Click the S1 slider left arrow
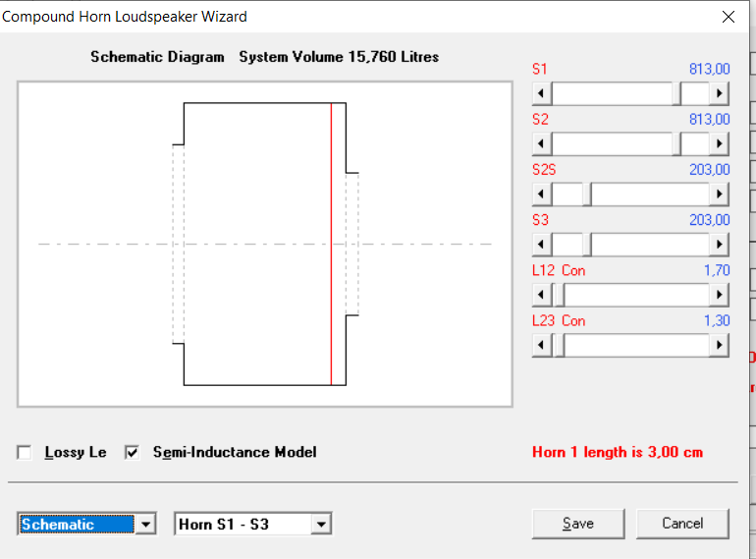This screenshot has width=756, height=559. click(542, 93)
